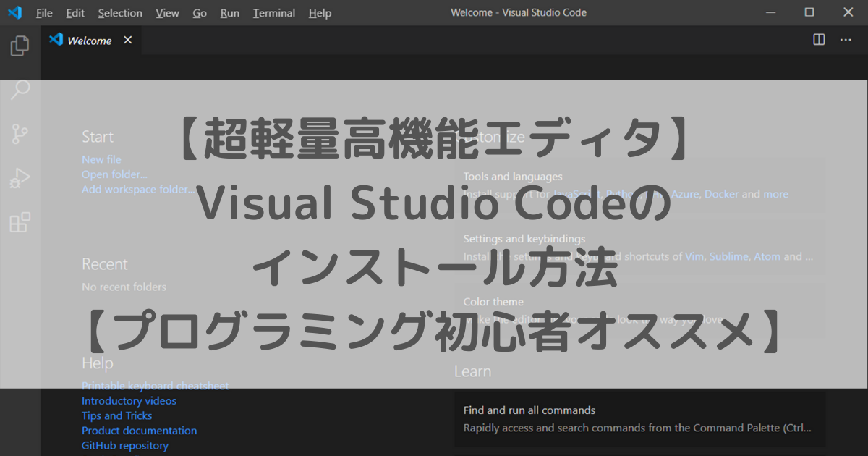
Task: Click the Docker language support link
Action: point(722,194)
